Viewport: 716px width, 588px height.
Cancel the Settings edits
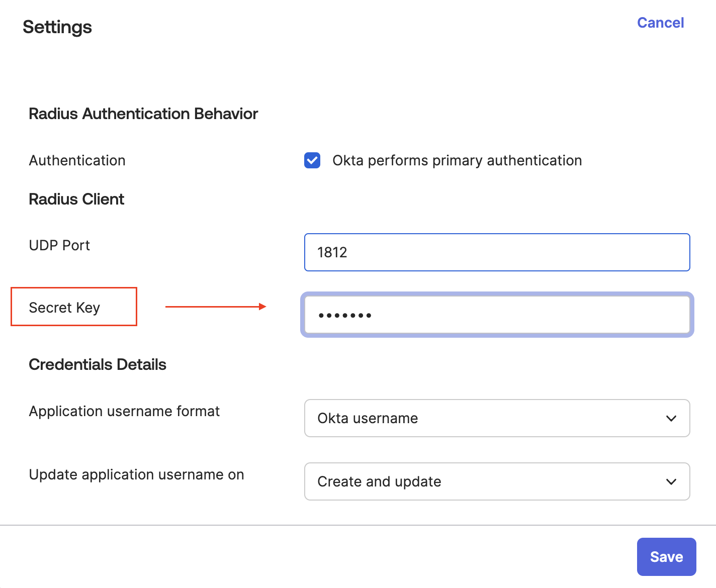click(660, 23)
